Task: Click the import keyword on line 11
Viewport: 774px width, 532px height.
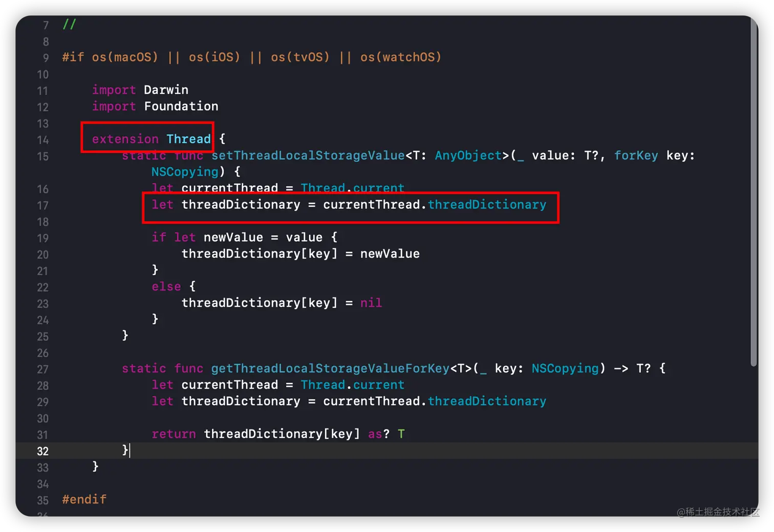Action: pos(114,90)
